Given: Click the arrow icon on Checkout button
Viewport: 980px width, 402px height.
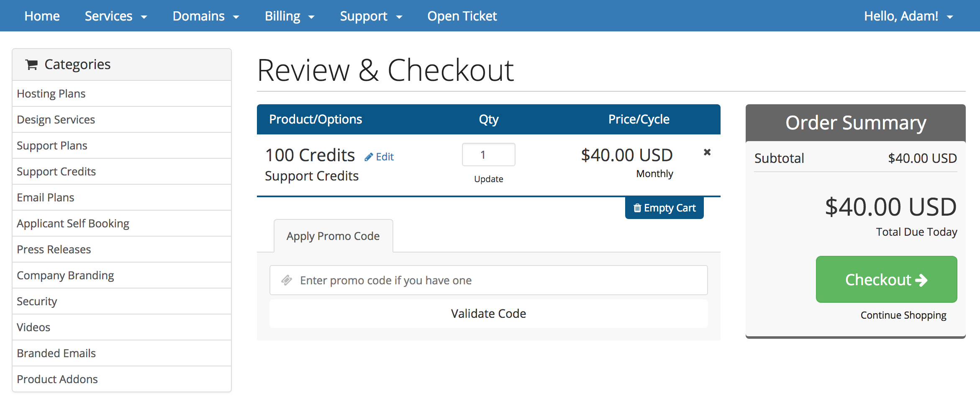Looking at the screenshot, I should pos(921,280).
